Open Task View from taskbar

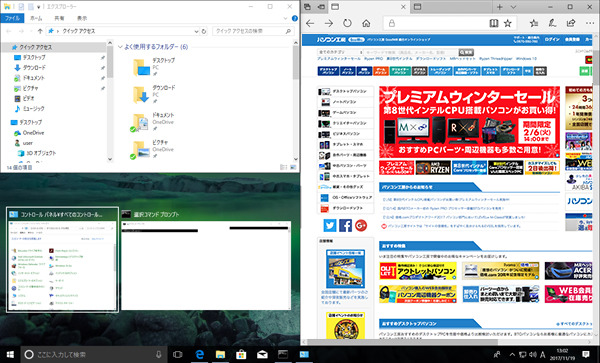pos(178,355)
